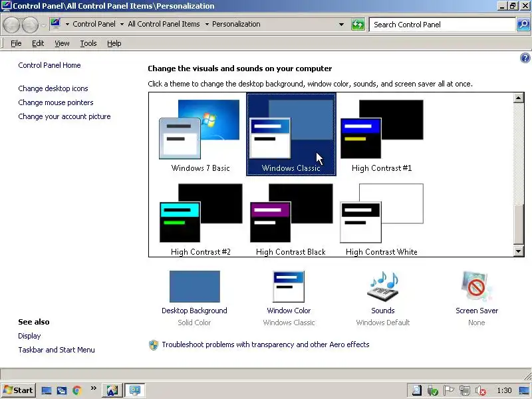Screen dimensions: 532x399
Task: Open the View menu
Action: pos(62,43)
